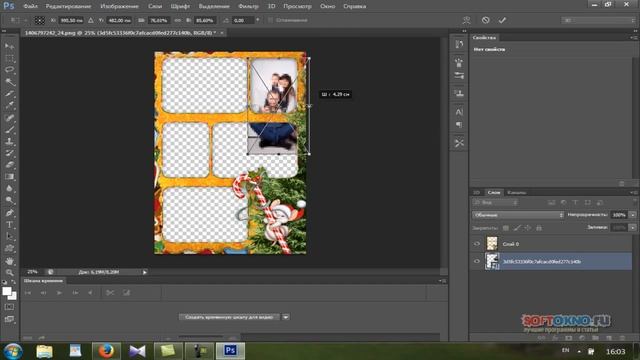This screenshot has width=640, height=360.
Task: Switch to the Каналы tab
Action: (x=516, y=192)
